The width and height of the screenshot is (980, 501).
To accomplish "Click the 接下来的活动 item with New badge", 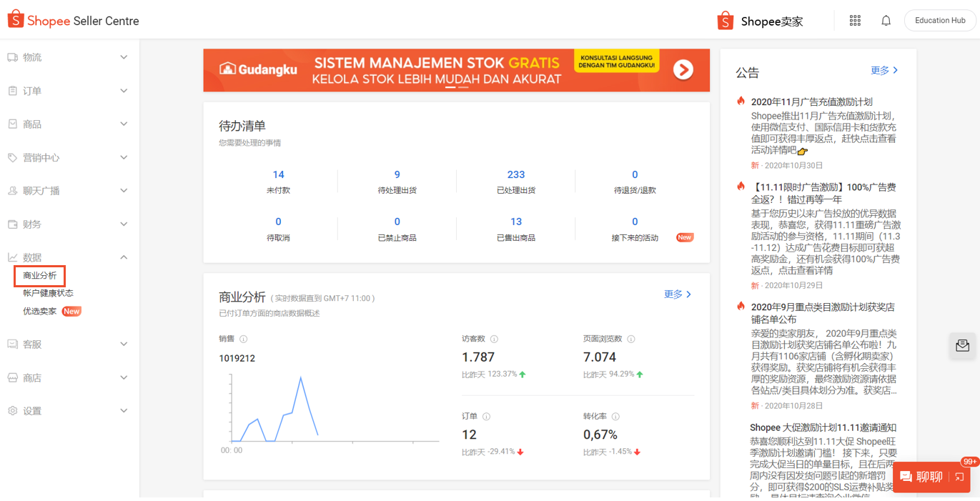I will pos(635,229).
